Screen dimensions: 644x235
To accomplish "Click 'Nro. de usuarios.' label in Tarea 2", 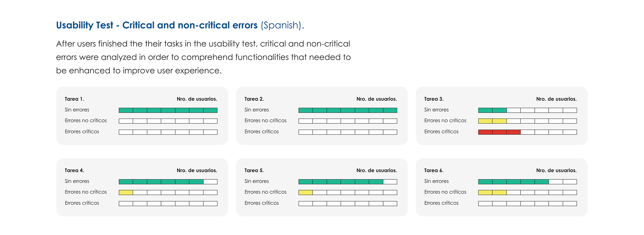I will (x=376, y=99).
